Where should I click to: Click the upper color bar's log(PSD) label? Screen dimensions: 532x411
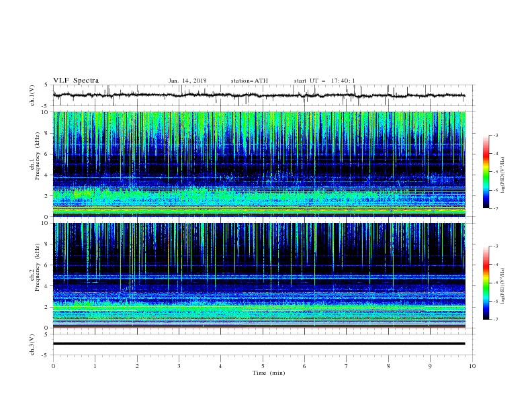[x=503, y=175]
